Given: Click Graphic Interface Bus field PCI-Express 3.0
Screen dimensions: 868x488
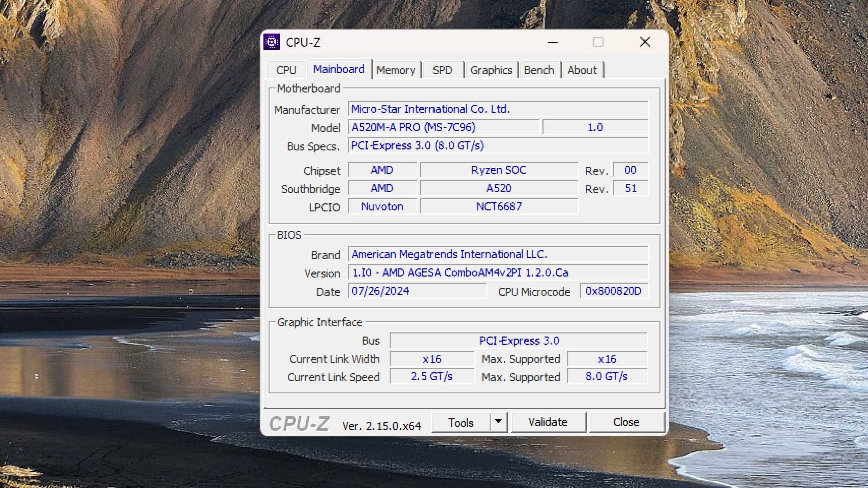Looking at the screenshot, I should 519,341.
